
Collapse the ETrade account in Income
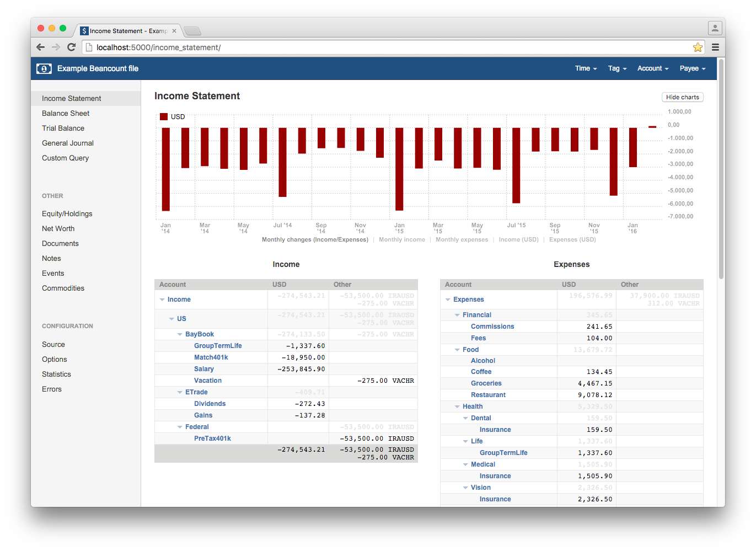pyautogui.click(x=179, y=392)
